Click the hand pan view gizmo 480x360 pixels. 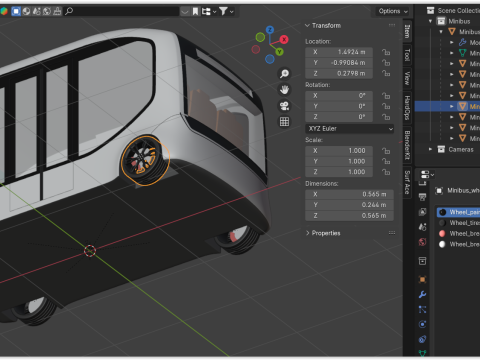[284, 90]
